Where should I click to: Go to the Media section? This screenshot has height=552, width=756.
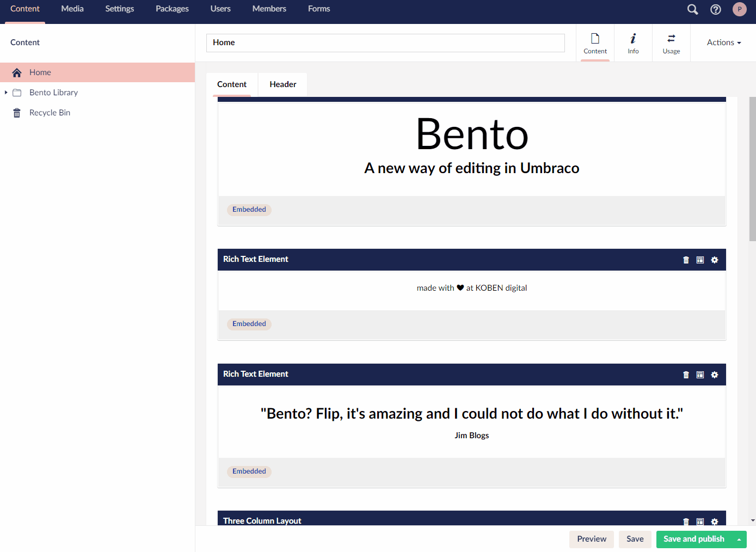(72, 9)
